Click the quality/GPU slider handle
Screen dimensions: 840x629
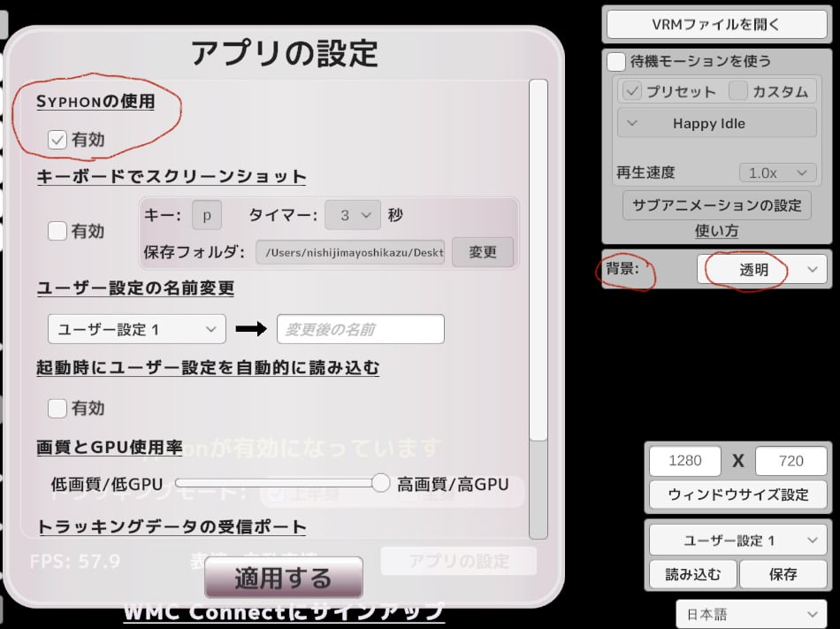(x=381, y=483)
